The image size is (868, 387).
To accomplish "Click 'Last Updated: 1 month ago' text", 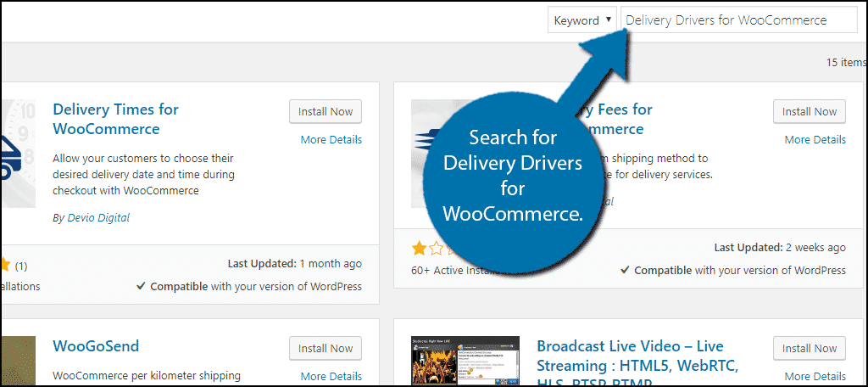I will click(x=294, y=264).
